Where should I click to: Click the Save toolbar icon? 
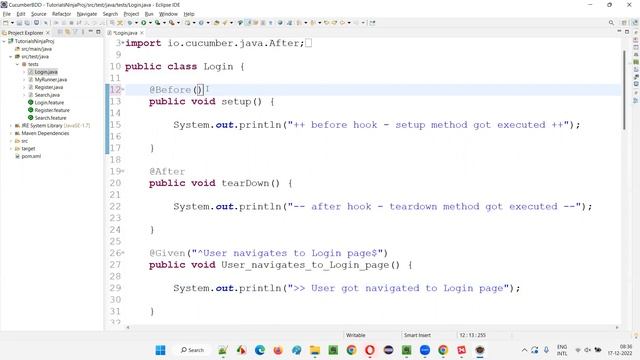pos(19,23)
